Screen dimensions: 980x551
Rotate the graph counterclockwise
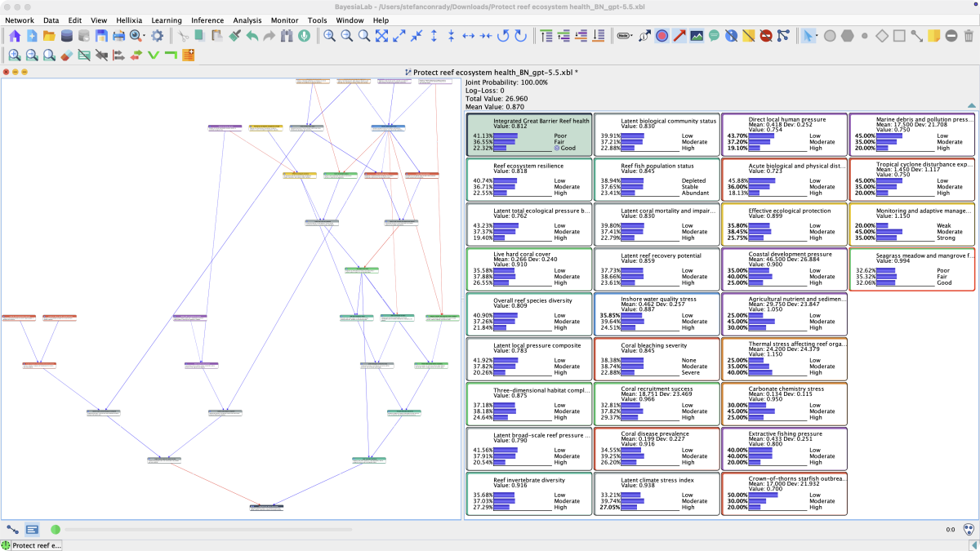tap(503, 36)
